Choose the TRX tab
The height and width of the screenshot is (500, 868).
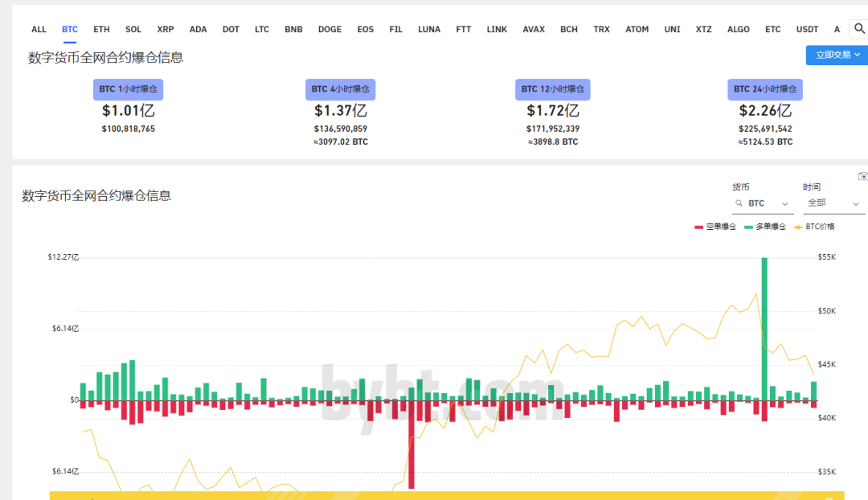pyautogui.click(x=601, y=30)
